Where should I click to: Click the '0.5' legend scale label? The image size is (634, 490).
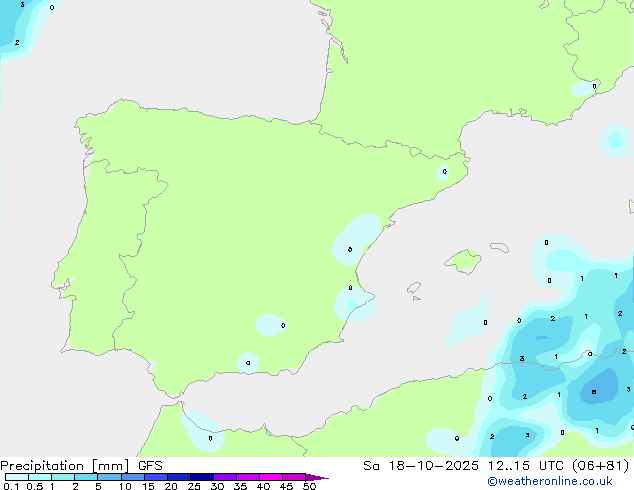(x=35, y=486)
